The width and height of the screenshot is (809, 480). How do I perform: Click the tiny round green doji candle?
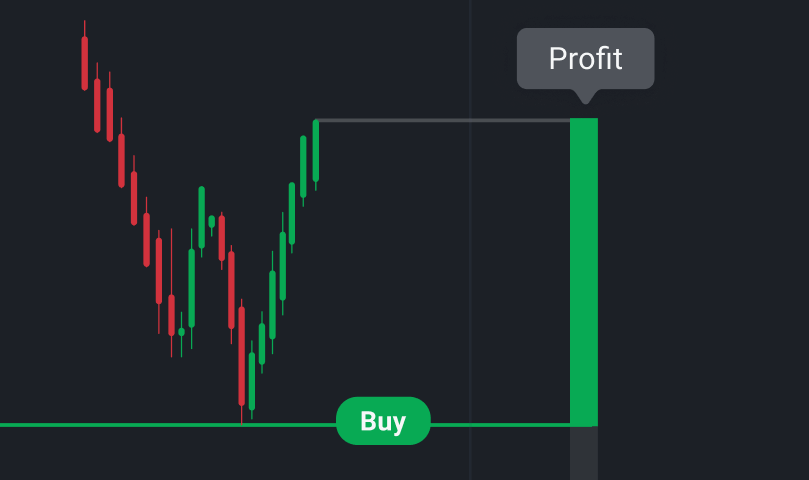(x=181, y=331)
